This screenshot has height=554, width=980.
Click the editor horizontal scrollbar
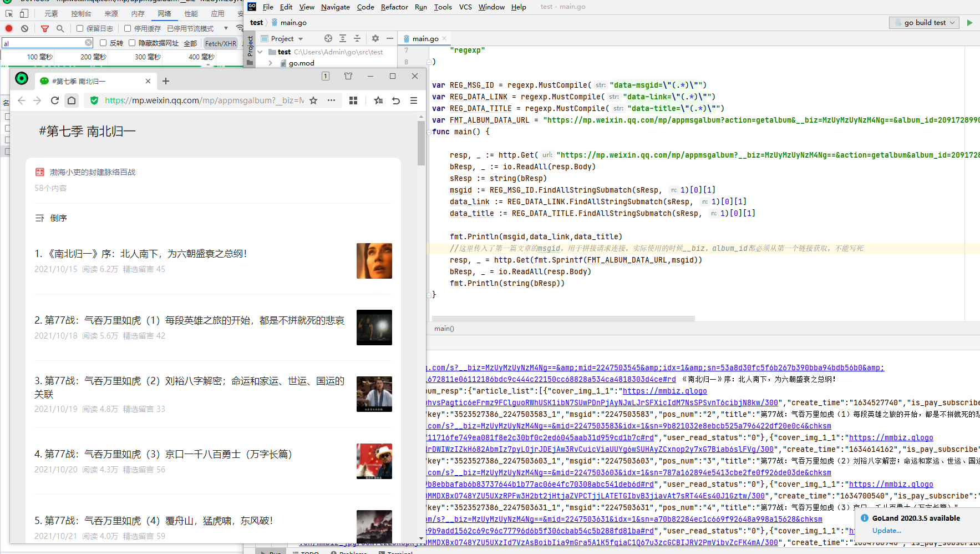click(563, 319)
